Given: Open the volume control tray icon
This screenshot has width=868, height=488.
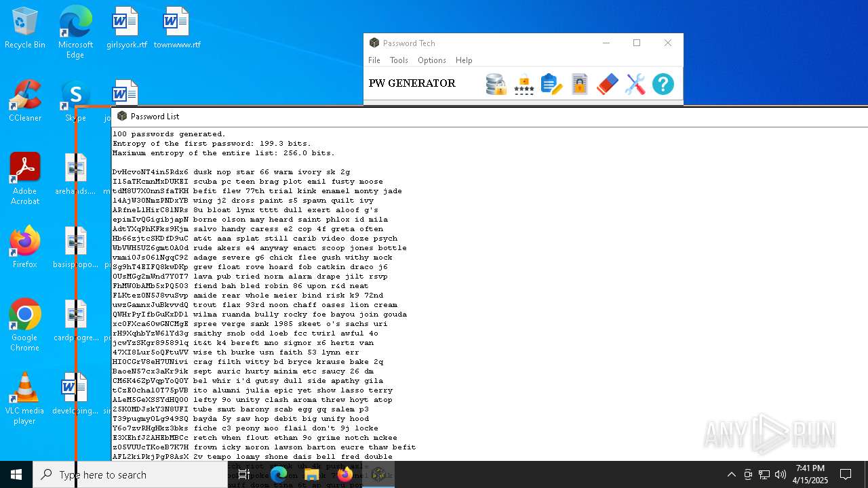Looking at the screenshot, I should (x=781, y=474).
